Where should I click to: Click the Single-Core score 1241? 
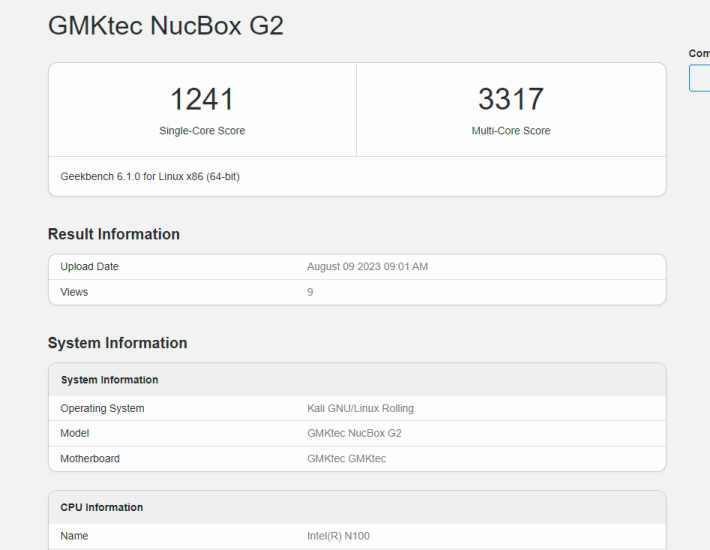click(202, 99)
